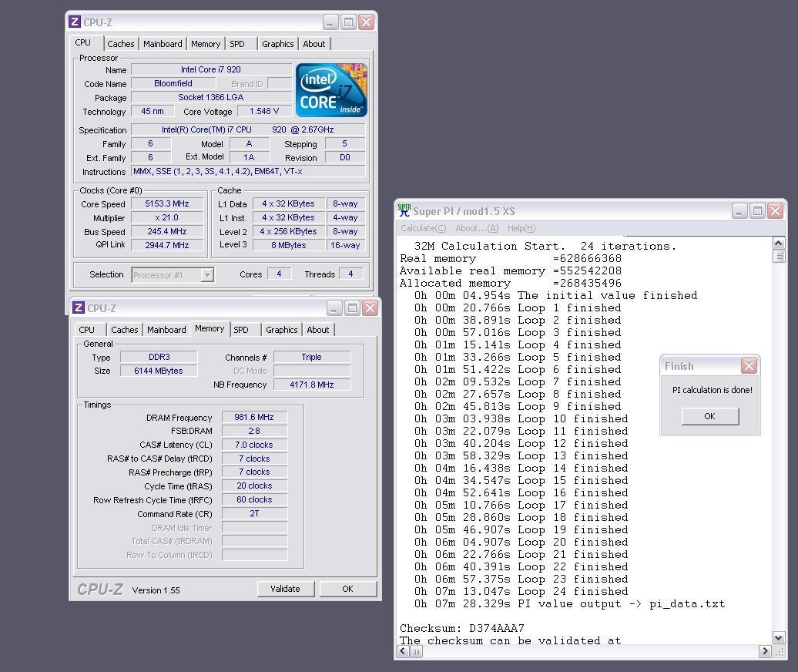Click the top CPU-Z window title icon
Image resolution: width=798 pixels, height=672 pixels.
click(x=74, y=22)
